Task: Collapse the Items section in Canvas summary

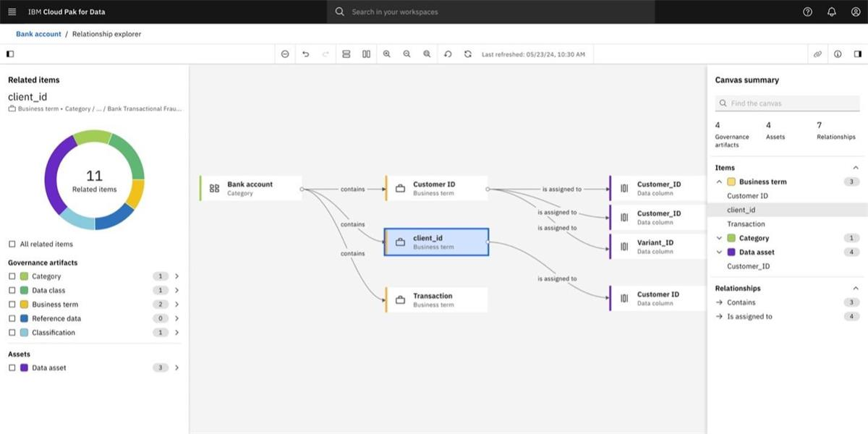Action: pos(856,168)
